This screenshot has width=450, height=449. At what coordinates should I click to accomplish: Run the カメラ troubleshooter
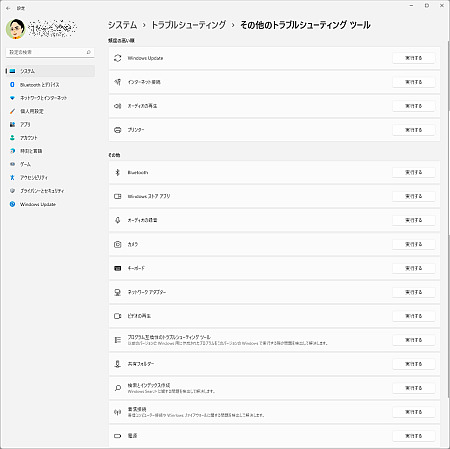414,244
